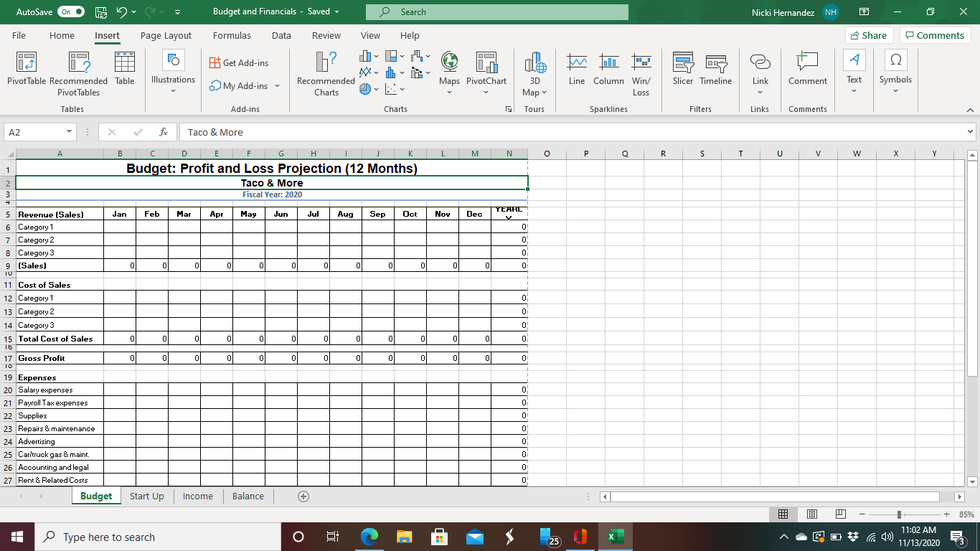Insert a Column sparkline

click(608, 68)
